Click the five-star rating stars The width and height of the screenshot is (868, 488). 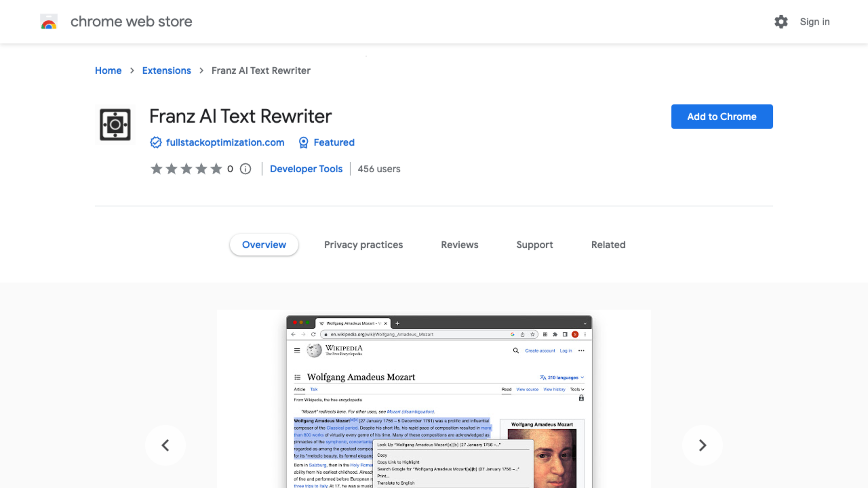186,169
